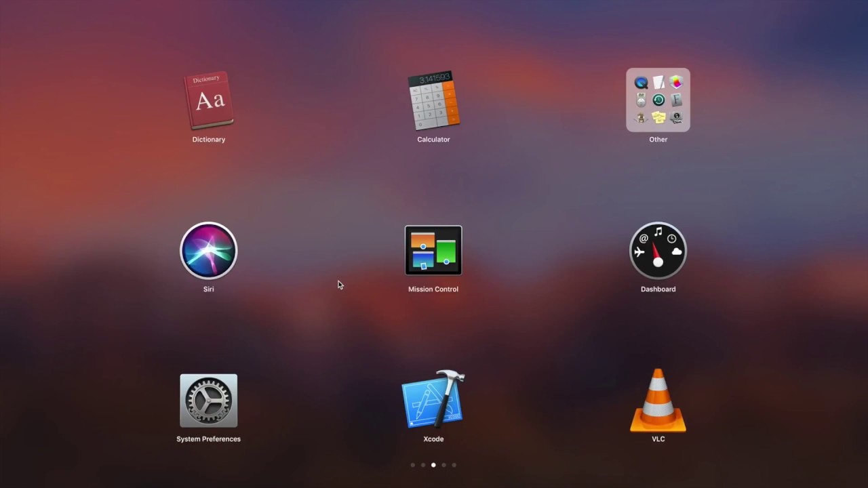
Task: Open the Dictionary app
Action: [208, 100]
